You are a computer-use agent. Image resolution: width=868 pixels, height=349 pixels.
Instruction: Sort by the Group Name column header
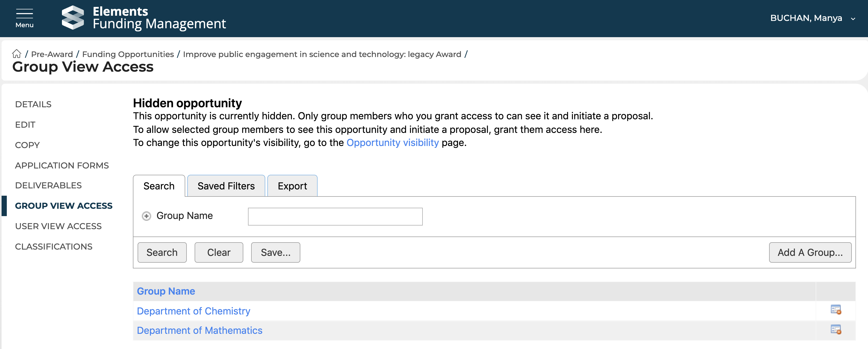tap(166, 291)
